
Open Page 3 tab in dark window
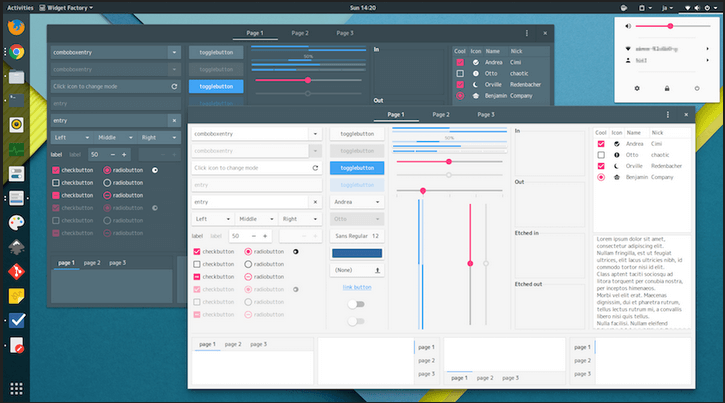(345, 33)
